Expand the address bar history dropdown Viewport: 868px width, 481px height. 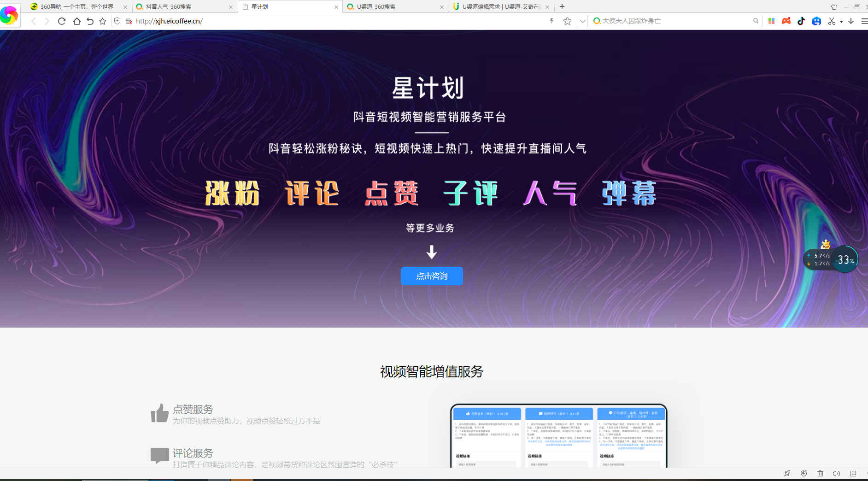pyautogui.click(x=582, y=21)
